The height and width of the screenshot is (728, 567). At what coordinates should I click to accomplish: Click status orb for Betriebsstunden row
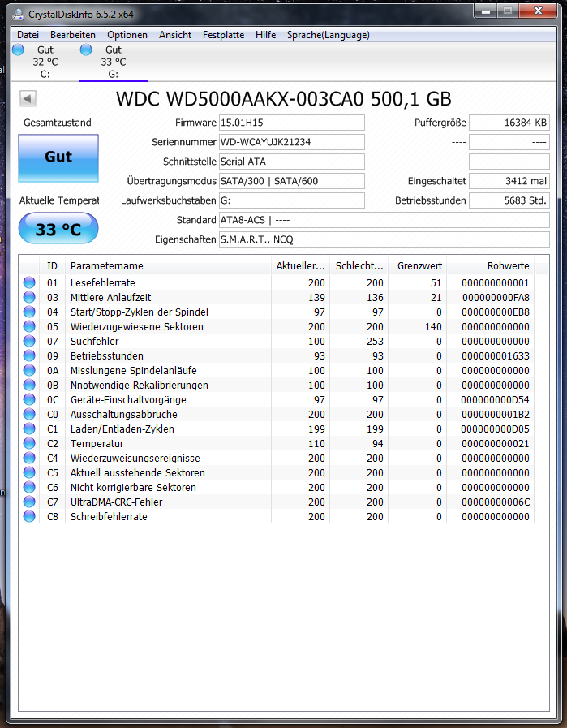pyautogui.click(x=29, y=355)
